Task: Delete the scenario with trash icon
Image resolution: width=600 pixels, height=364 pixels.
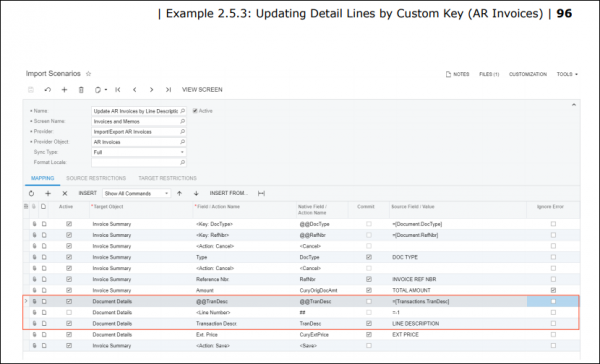Action: [x=81, y=90]
